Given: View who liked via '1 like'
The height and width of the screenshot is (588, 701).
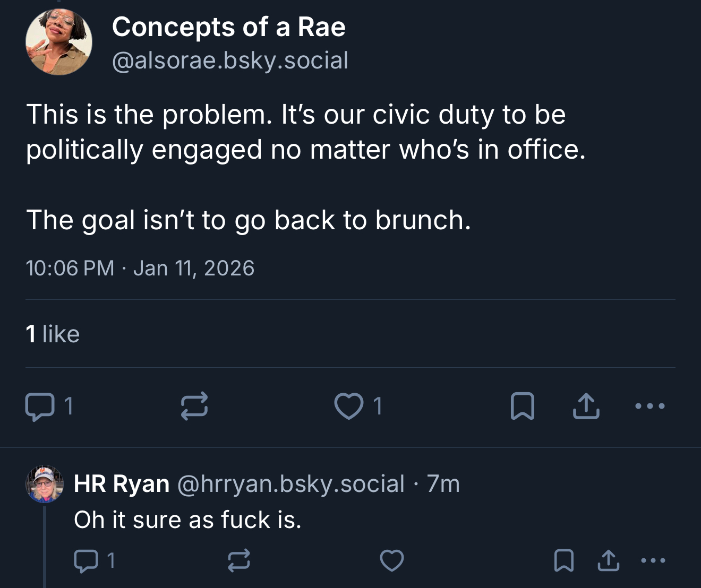Looking at the screenshot, I should coord(53,334).
